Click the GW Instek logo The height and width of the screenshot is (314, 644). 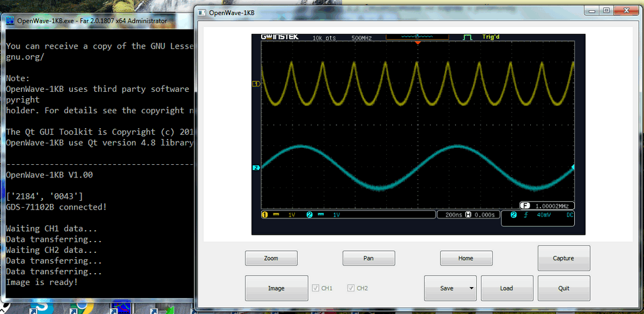coord(280,38)
